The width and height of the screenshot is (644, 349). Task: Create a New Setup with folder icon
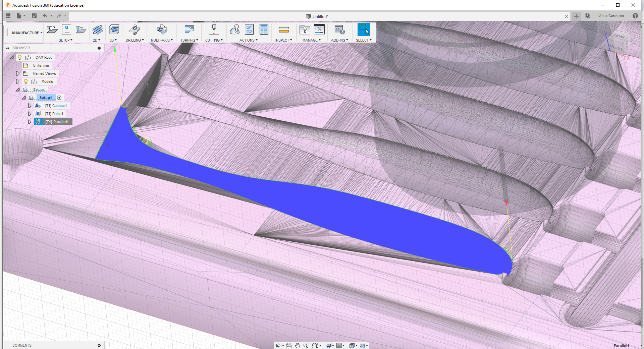52,30
